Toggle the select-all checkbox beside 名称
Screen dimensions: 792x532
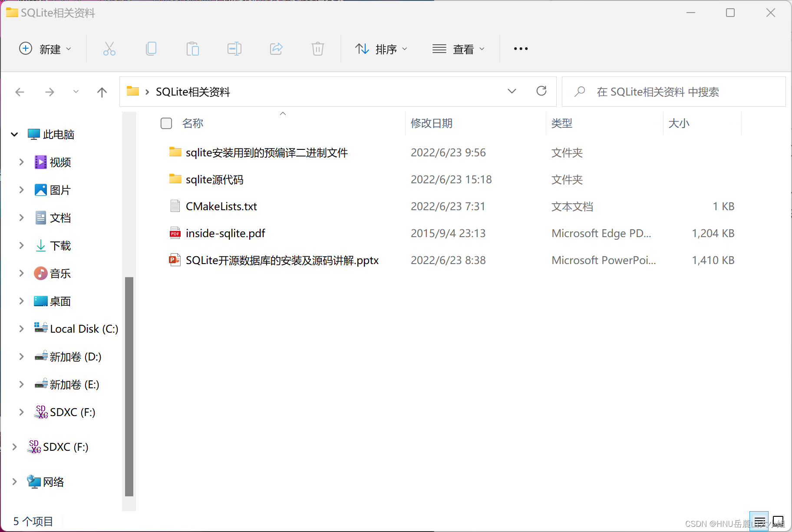166,123
